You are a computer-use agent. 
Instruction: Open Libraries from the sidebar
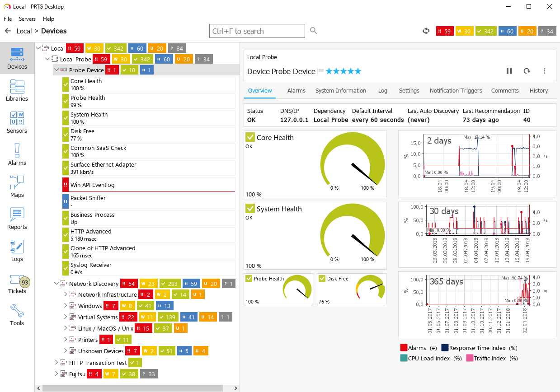pyautogui.click(x=17, y=91)
